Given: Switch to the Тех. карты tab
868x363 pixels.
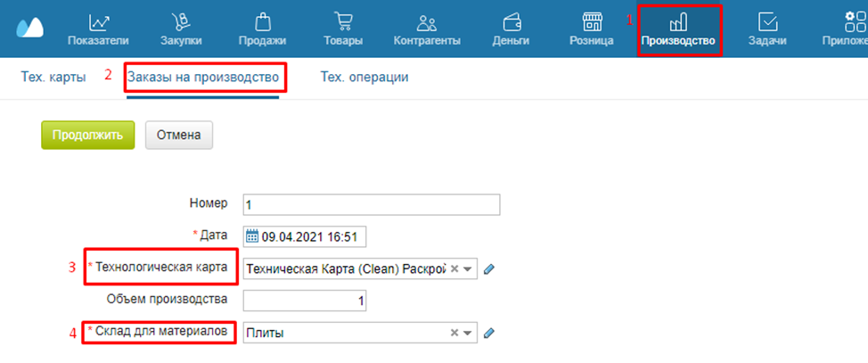Looking at the screenshot, I should (x=53, y=77).
